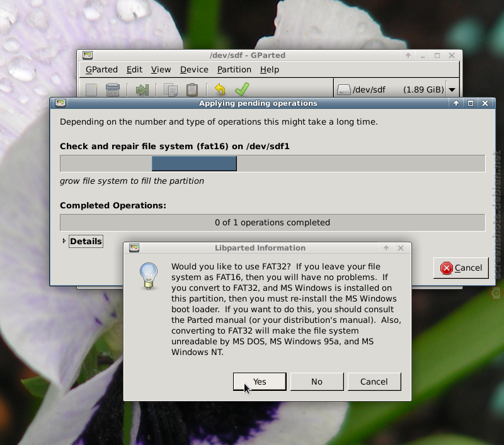The width and height of the screenshot is (504, 445).
Task: Shade the Applying pending operations window
Action: pos(455,103)
